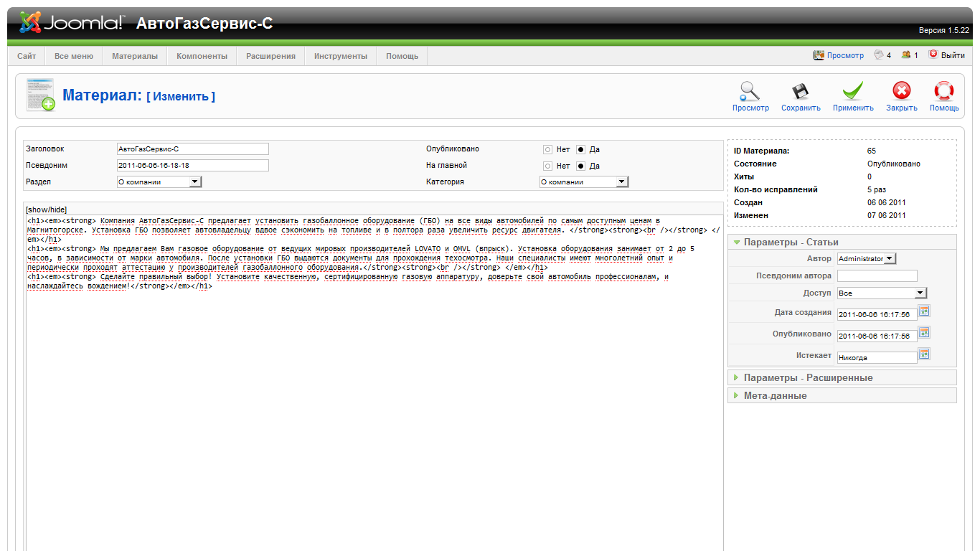Viewport: 980px width, 551px height.
Task: Open the Сайт menu
Action: tap(27, 56)
